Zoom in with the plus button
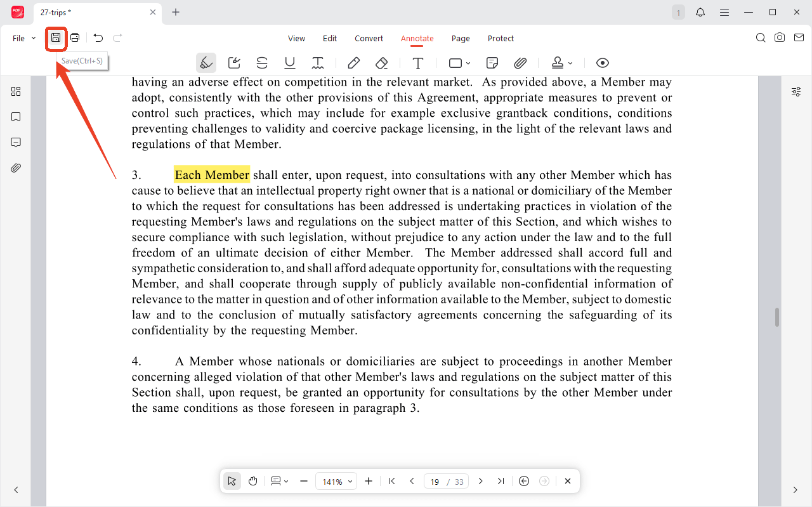The height and width of the screenshot is (507, 812). (x=369, y=481)
